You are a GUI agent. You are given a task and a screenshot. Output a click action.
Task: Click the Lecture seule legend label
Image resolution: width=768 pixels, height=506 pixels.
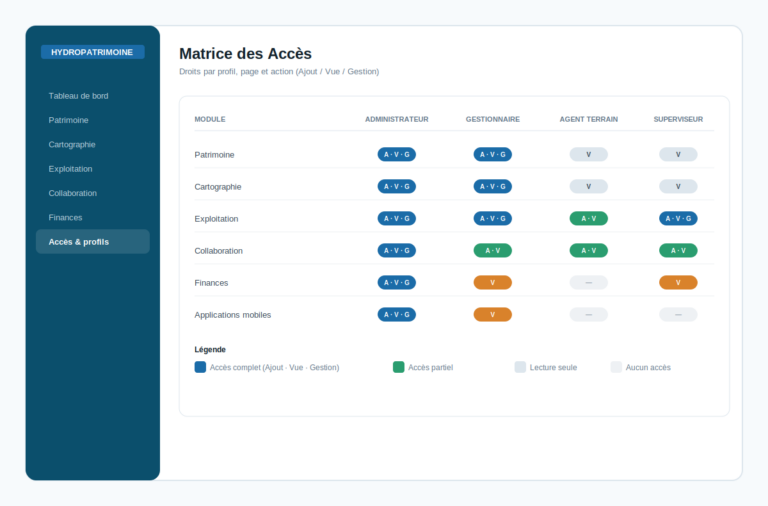coord(553,367)
